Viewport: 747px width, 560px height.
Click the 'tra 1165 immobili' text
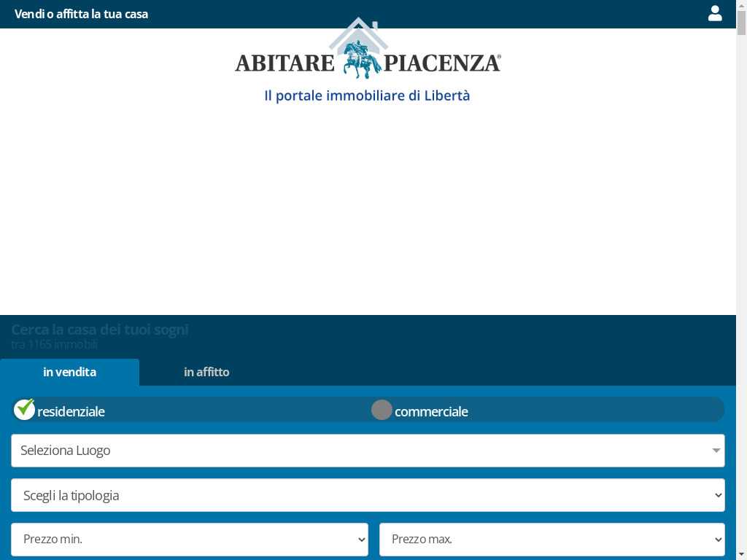click(x=54, y=344)
